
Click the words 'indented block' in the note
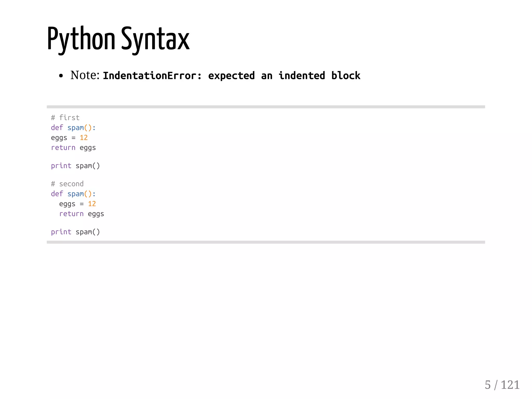[319, 76]
